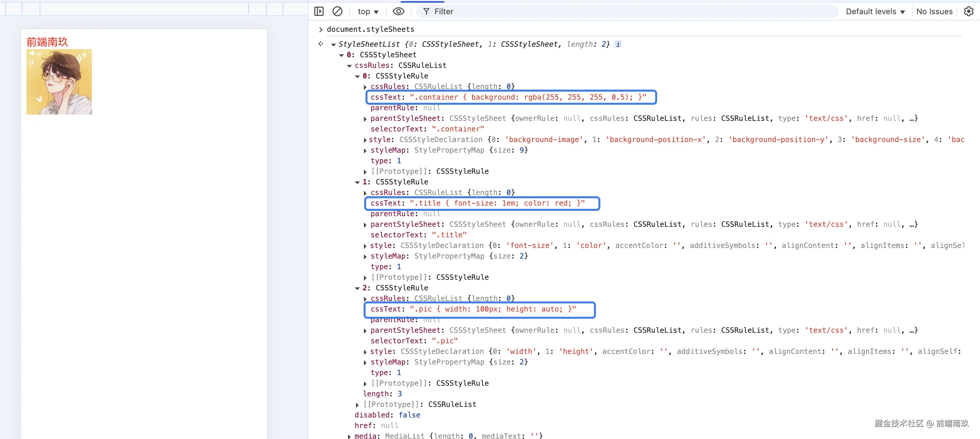Screen dimensions: 980x439
Task: Click the filter funnel icon
Action: pyautogui.click(x=426, y=12)
